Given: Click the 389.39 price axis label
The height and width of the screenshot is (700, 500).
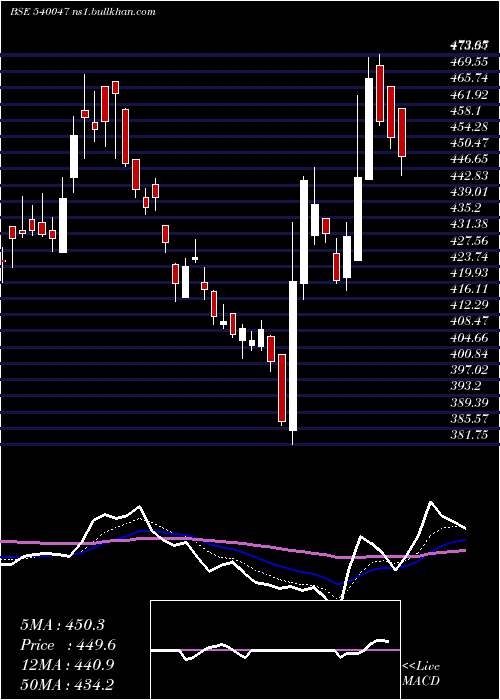Looking at the screenshot, I should [x=469, y=402].
